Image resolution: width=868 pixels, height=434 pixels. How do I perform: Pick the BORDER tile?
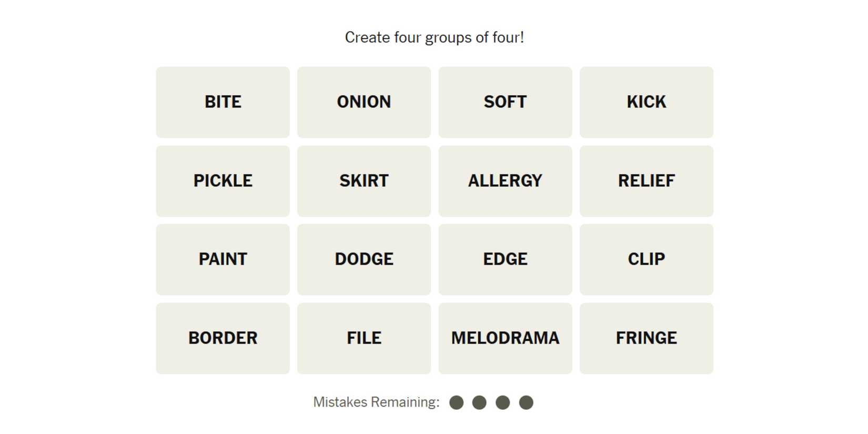223,338
